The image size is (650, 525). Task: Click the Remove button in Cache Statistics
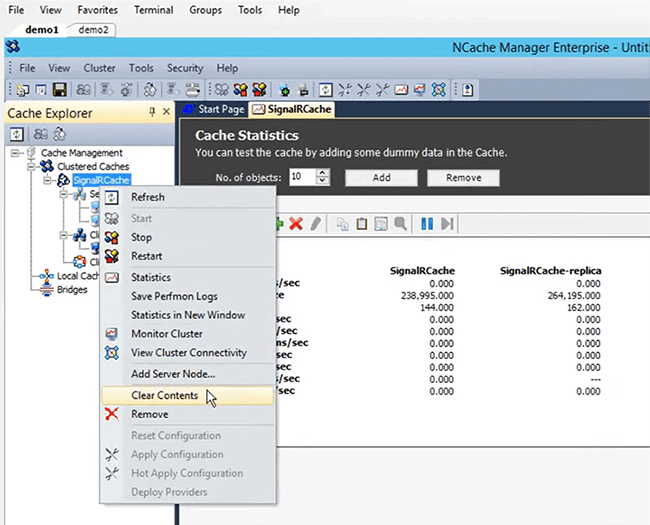[x=463, y=178]
